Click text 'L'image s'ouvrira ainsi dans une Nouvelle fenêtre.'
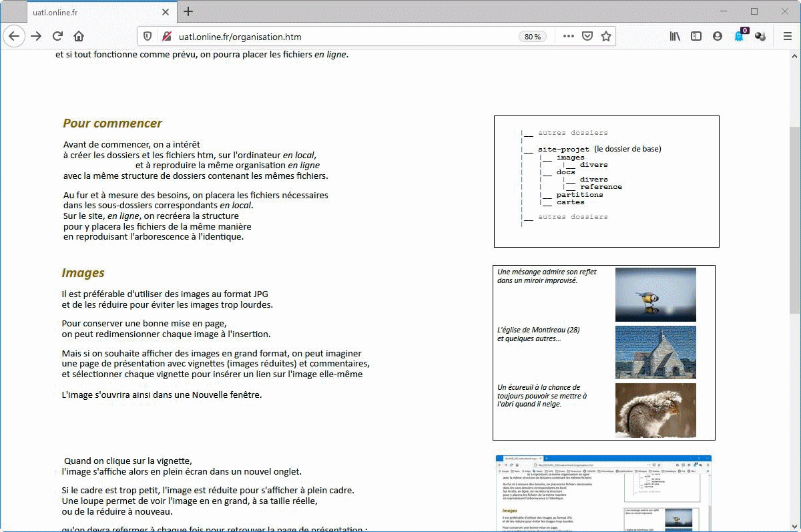This screenshot has height=532, width=801. pyautogui.click(x=162, y=394)
